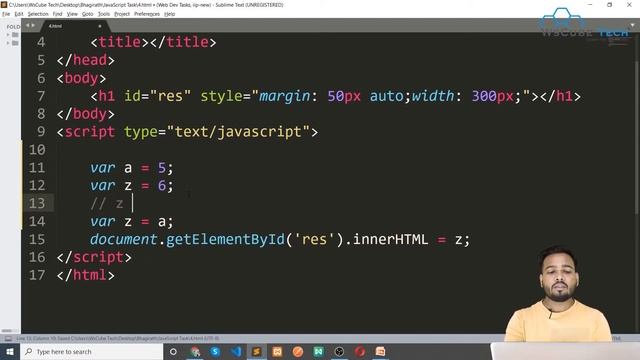
Task: Click the id="res" attribute on line 7
Action: 158,96
